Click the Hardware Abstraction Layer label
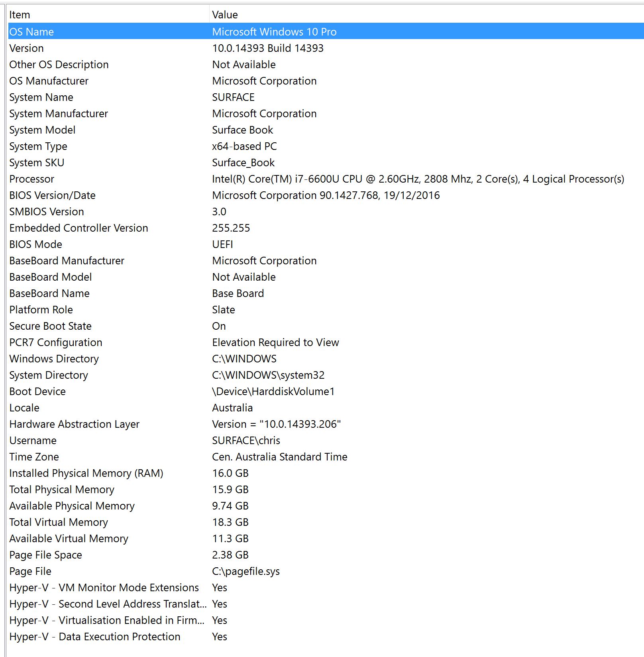Screen dimensions: 644x657 [75, 424]
